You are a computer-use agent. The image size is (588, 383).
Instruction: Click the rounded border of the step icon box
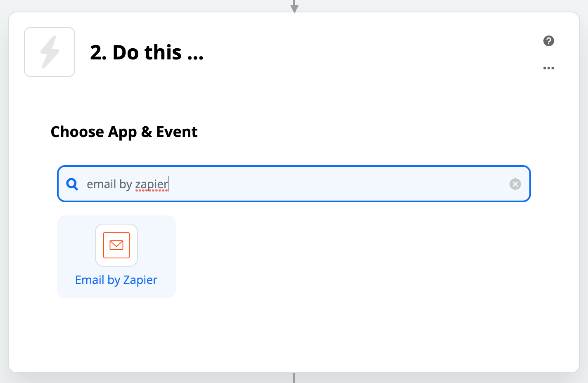point(25,52)
